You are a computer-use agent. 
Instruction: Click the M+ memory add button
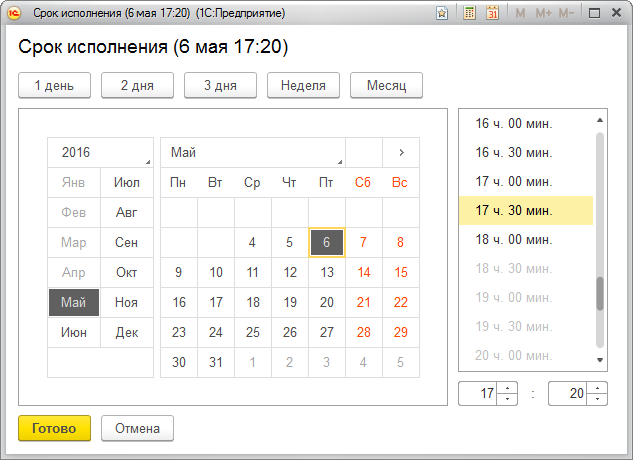click(543, 13)
